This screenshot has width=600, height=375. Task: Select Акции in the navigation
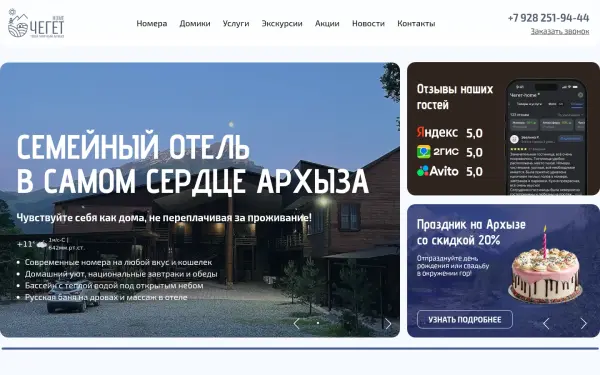pyautogui.click(x=327, y=23)
